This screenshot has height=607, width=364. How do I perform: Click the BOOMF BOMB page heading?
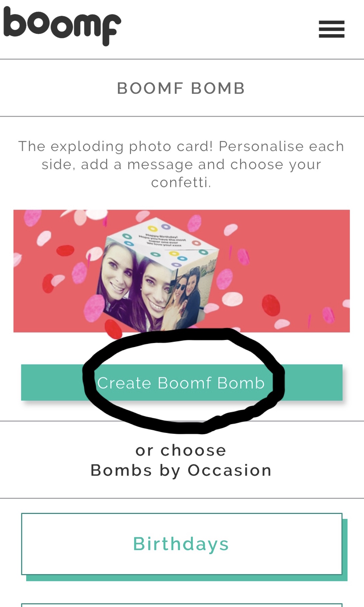pos(181,88)
